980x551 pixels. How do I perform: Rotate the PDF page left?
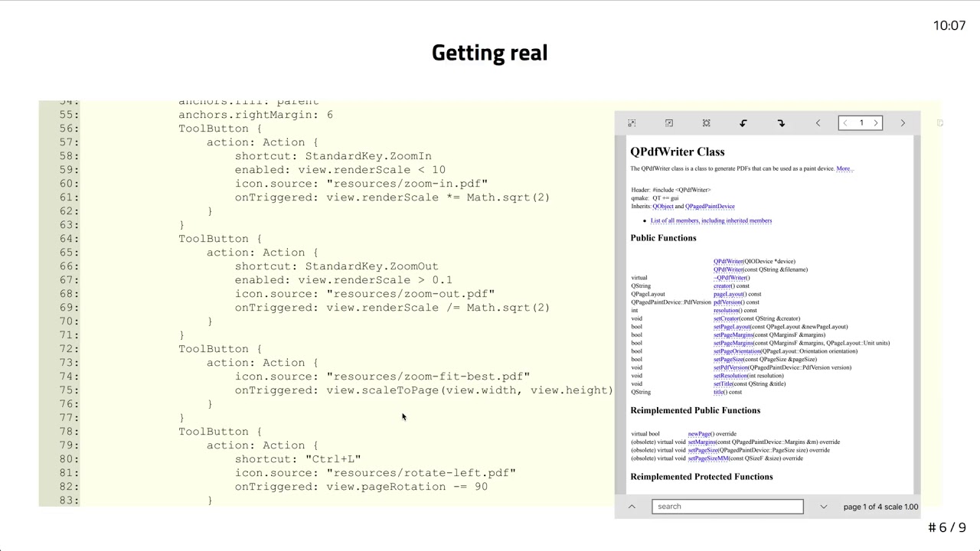pyautogui.click(x=743, y=123)
